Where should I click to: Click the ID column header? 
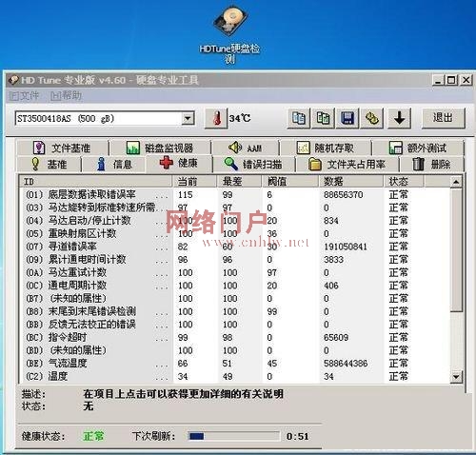click(96, 182)
